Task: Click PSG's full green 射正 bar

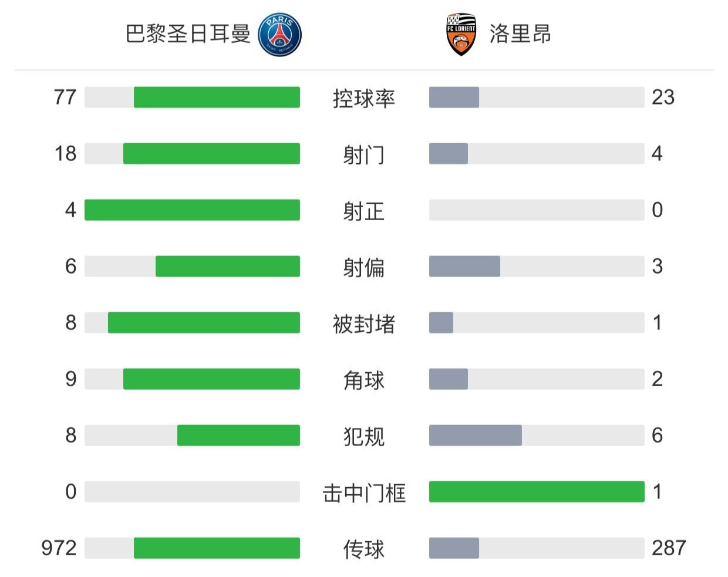Action: 192,210
